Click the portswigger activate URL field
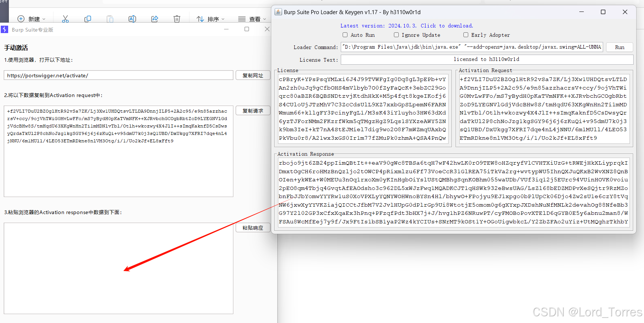The image size is (644, 323). point(119,75)
